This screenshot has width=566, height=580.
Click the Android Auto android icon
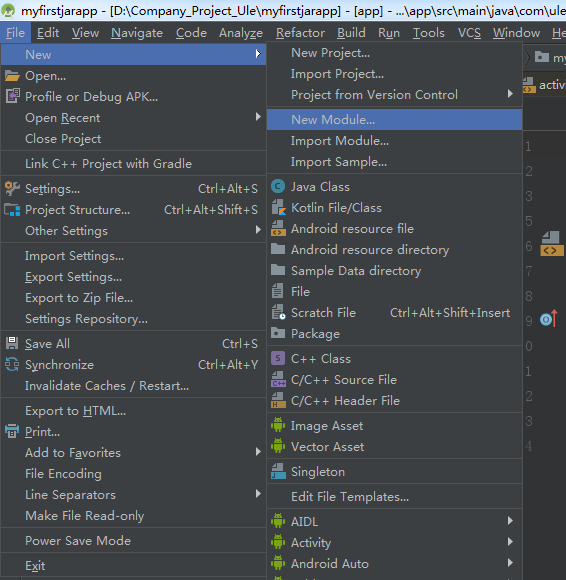tap(278, 563)
